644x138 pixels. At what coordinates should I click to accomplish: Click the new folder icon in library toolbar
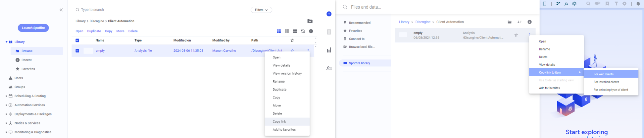point(310,21)
